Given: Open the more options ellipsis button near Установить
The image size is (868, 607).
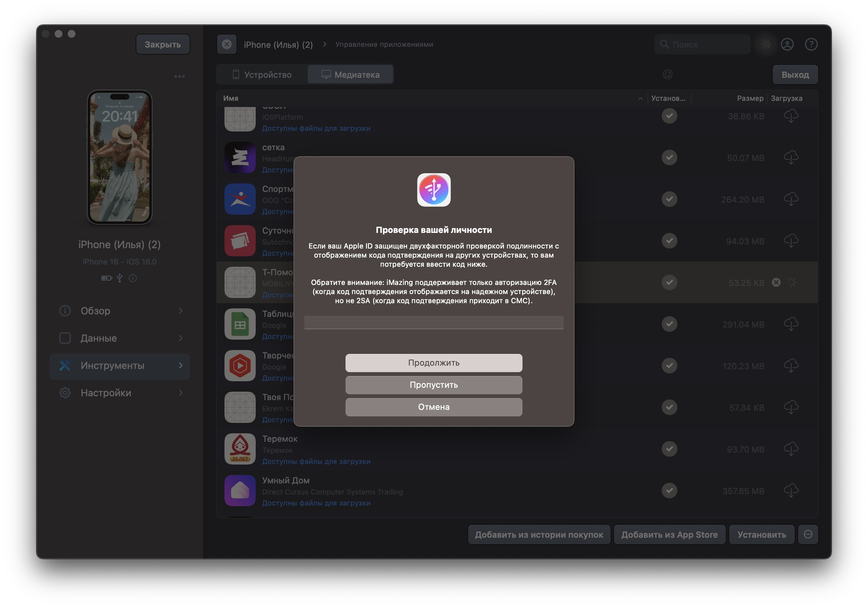Looking at the screenshot, I should pos(808,534).
